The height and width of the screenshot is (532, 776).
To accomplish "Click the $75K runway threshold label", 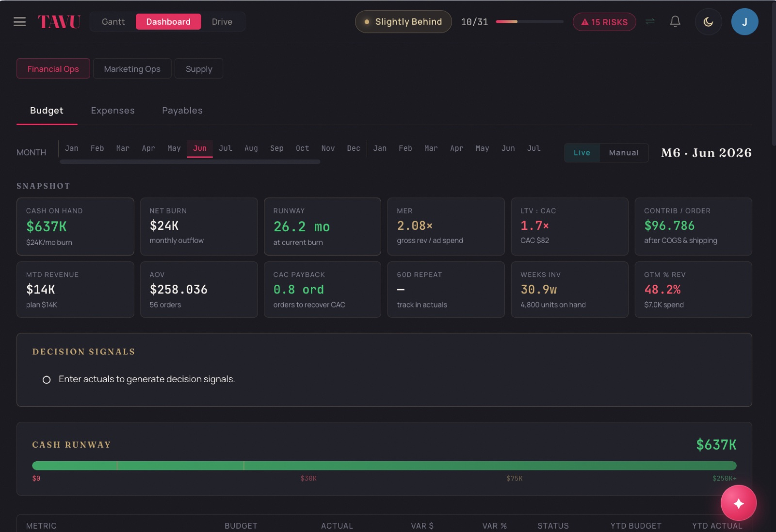I will point(515,479).
